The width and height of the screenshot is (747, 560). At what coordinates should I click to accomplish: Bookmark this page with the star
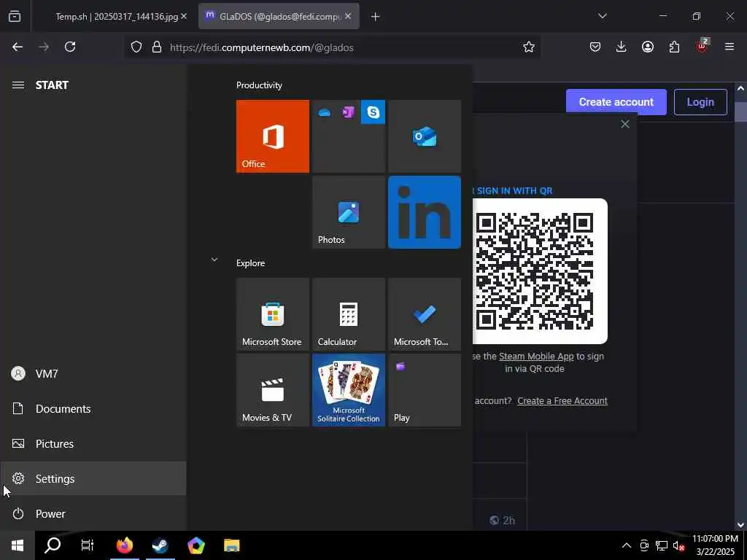tap(529, 47)
